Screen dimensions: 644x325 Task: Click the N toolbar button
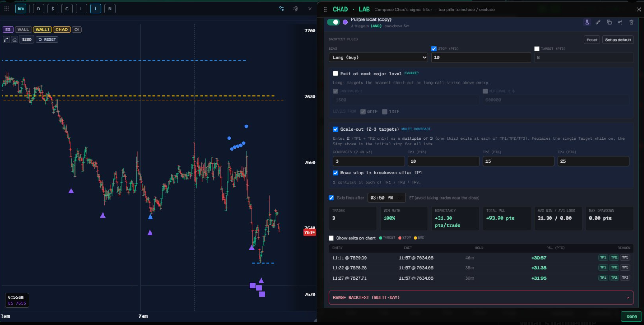point(110,9)
